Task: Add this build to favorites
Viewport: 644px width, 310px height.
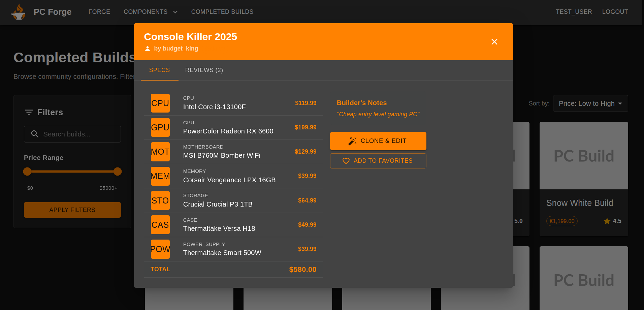Action: (378, 161)
